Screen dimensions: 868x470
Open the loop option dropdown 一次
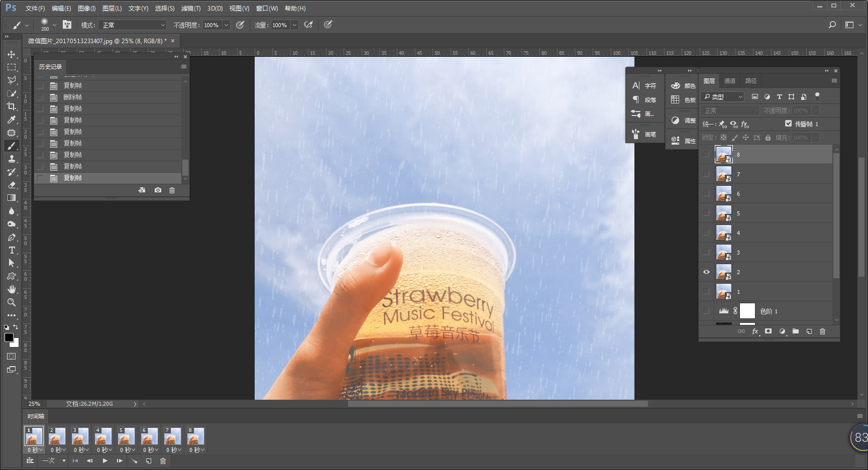(54, 461)
